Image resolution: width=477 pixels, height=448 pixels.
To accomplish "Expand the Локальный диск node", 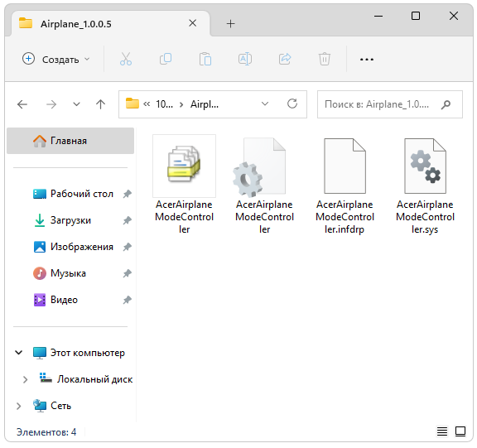I will [25, 379].
